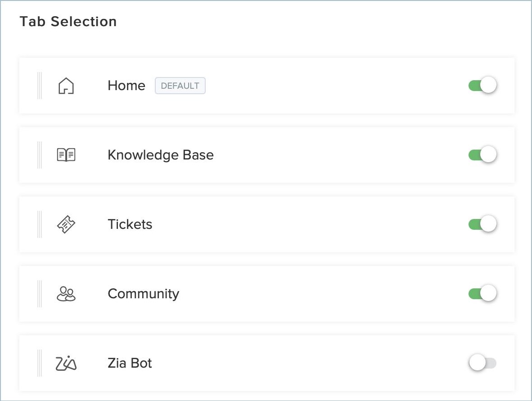532x401 pixels.
Task: Disable the Community tab toggle
Action: pyautogui.click(x=482, y=293)
